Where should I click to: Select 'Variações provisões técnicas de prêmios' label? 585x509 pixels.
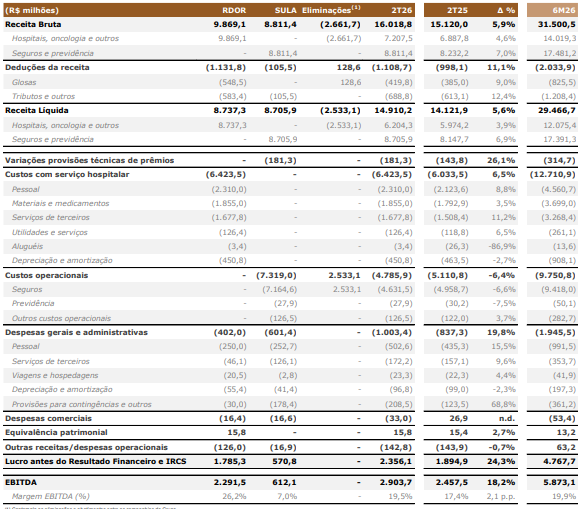(x=89, y=160)
